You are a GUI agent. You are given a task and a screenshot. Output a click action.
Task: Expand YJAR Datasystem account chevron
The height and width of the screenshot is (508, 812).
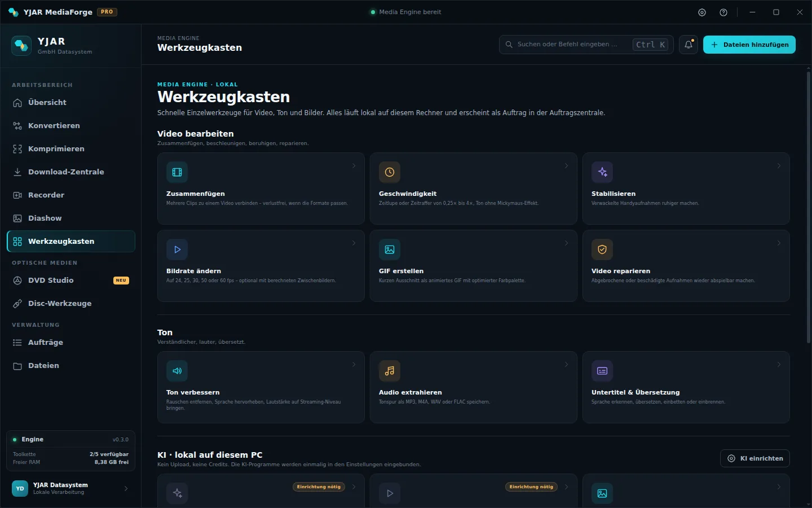[126, 489]
